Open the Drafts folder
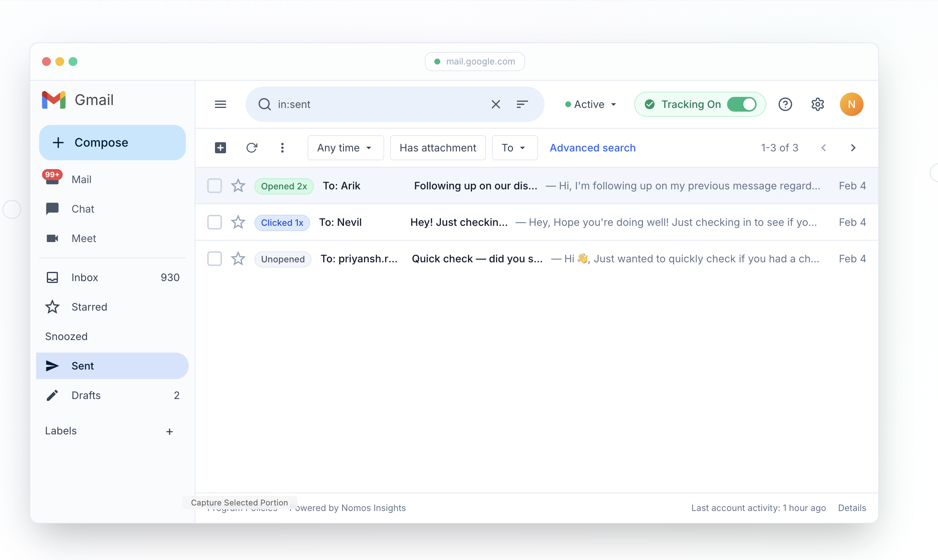This screenshot has height=560, width=938. (x=86, y=395)
